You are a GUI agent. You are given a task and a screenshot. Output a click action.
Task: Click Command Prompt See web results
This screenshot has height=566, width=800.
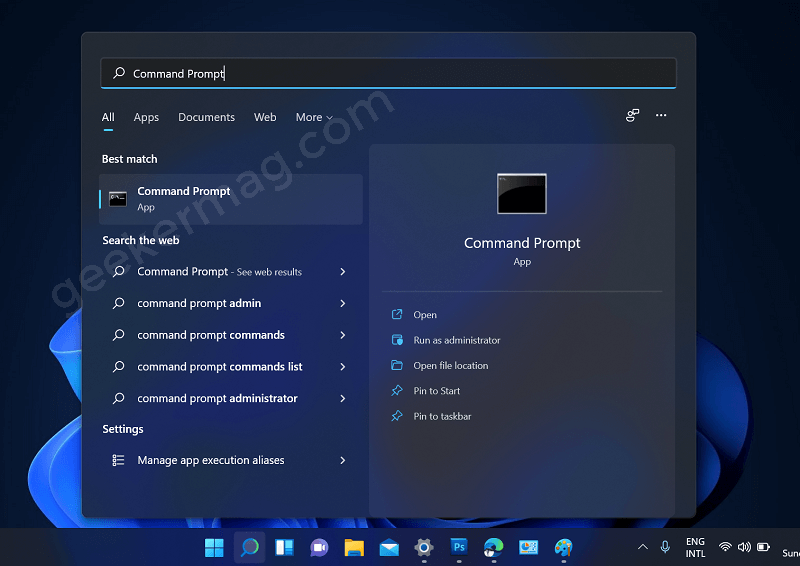pos(219,272)
